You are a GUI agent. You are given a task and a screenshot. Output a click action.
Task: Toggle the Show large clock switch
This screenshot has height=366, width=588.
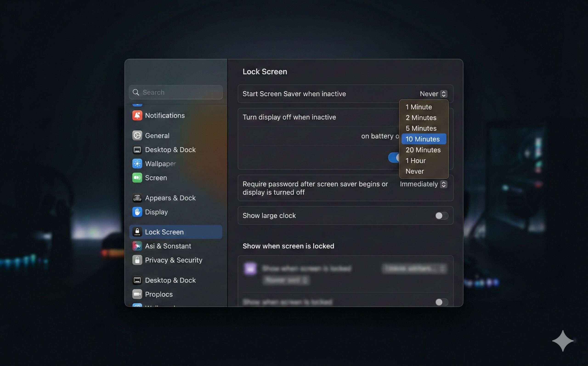[x=441, y=215]
